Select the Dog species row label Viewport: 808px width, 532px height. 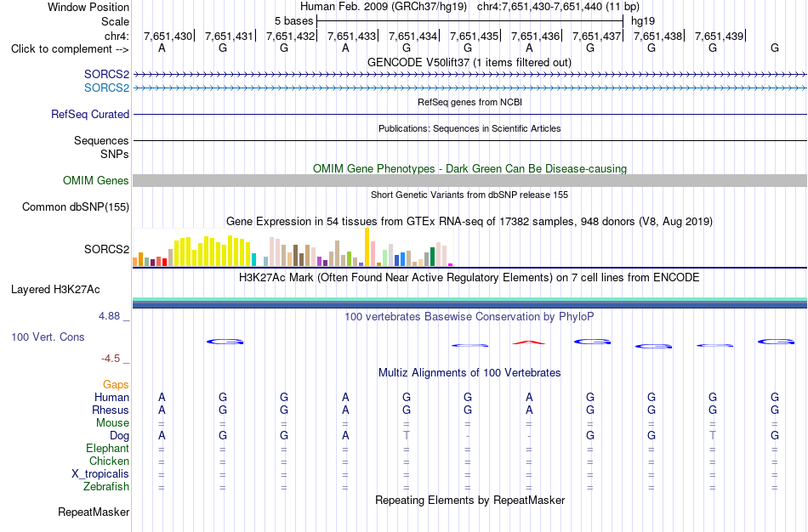119,436
